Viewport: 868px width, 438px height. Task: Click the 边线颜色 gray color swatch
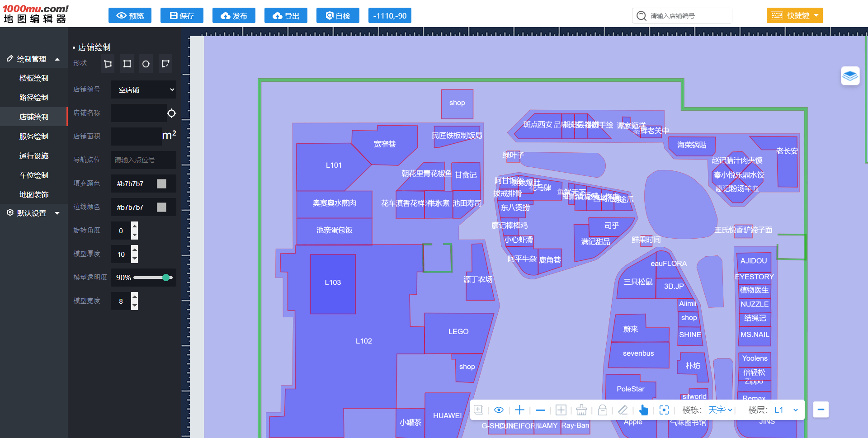[161, 207]
